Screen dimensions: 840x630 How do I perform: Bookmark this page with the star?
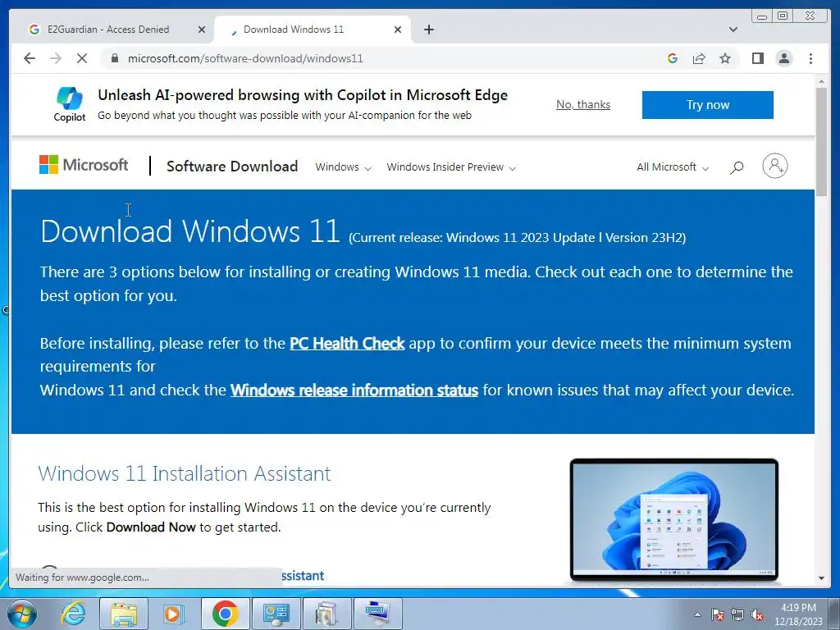pyautogui.click(x=725, y=58)
